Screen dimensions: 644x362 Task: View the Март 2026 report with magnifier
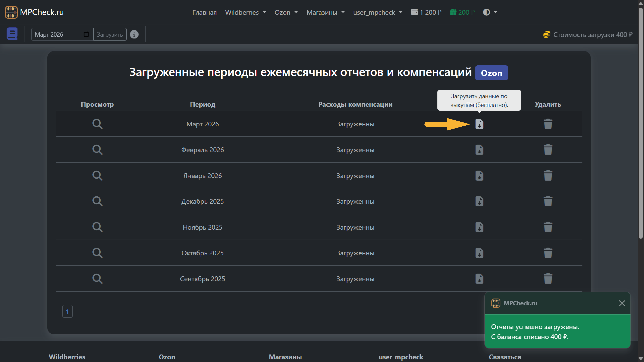coord(97,124)
